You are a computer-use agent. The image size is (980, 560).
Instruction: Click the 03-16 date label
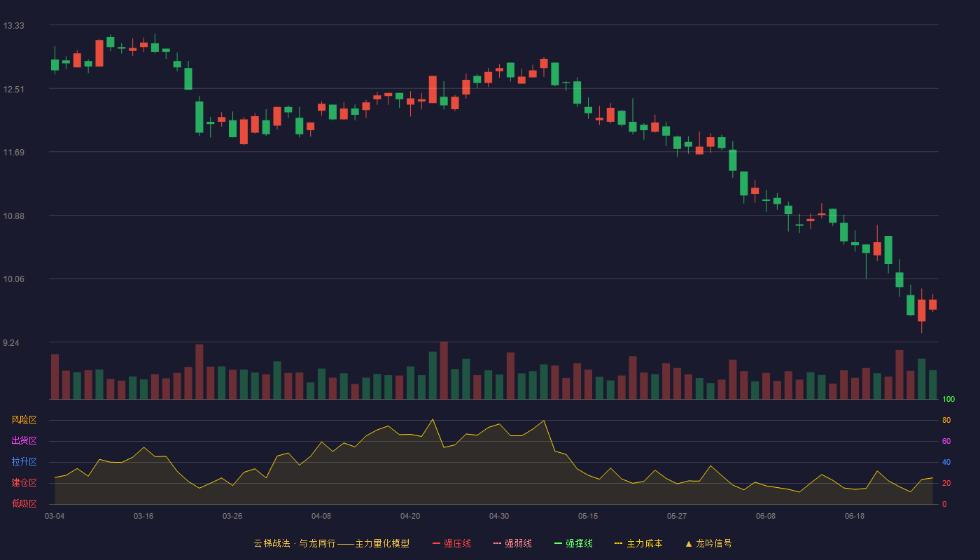click(143, 516)
